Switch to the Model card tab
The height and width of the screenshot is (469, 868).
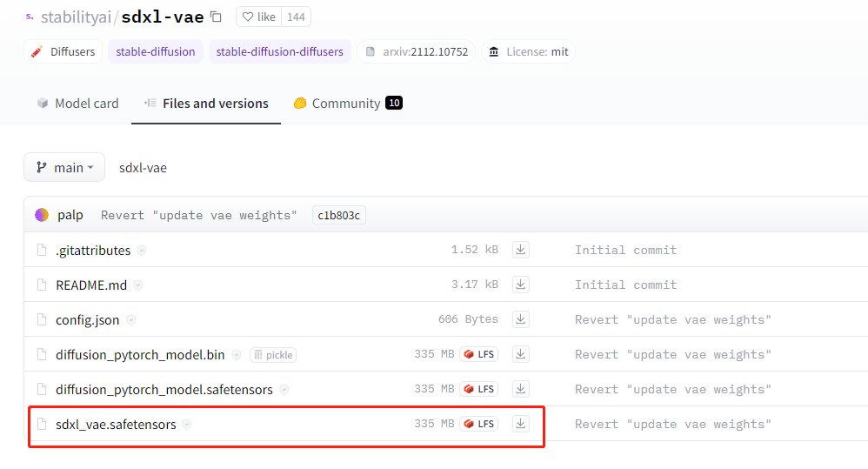coord(78,104)
